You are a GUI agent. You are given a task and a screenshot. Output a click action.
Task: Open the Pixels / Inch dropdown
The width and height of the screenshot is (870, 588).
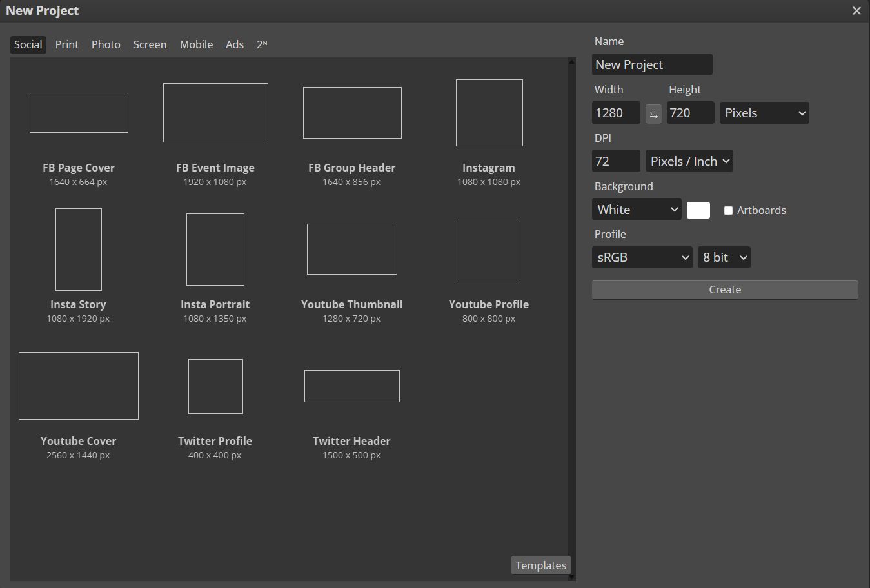pyautogui.click(x=689, y=161)
